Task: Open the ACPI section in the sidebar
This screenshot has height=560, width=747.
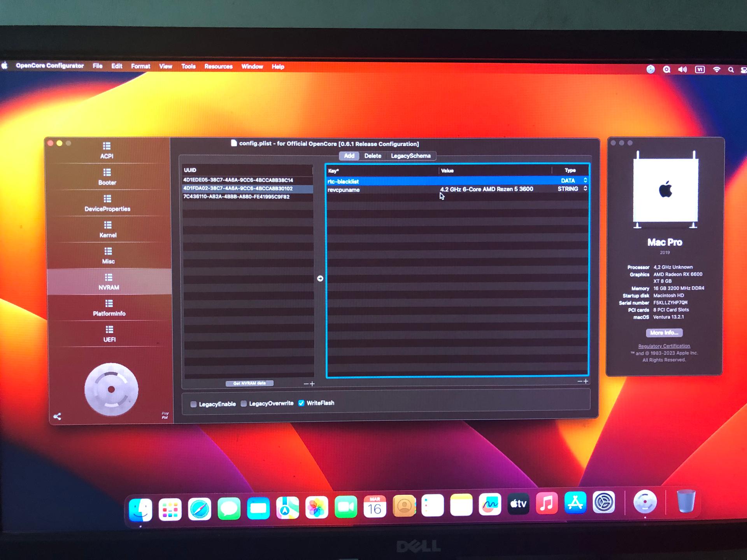Action: coord(107,150)
